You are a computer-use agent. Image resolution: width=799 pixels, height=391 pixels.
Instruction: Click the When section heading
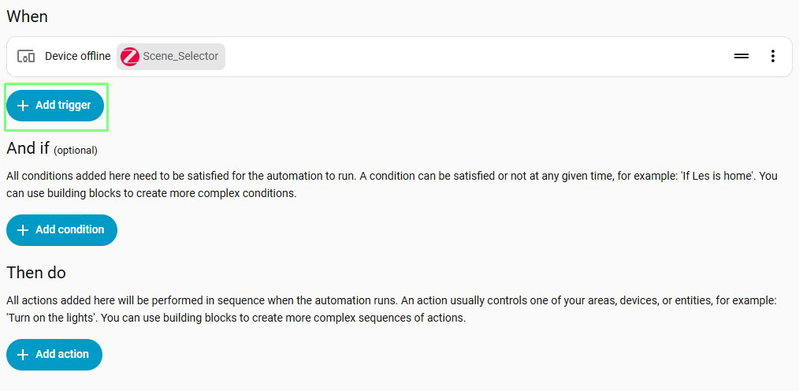tap(27, 16)
